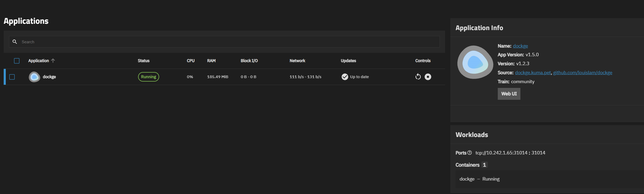Open Ports help question mark icon

(470, 153)
